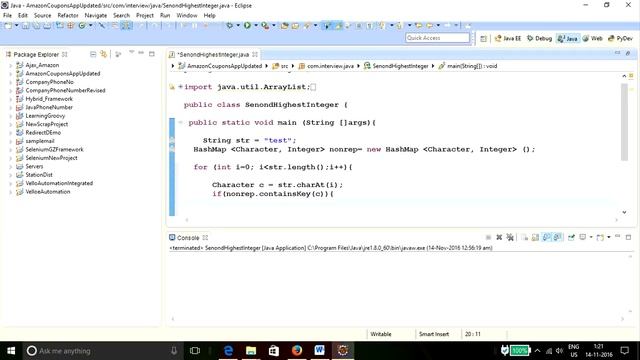Click in the Quick Access field

[437, 38]
